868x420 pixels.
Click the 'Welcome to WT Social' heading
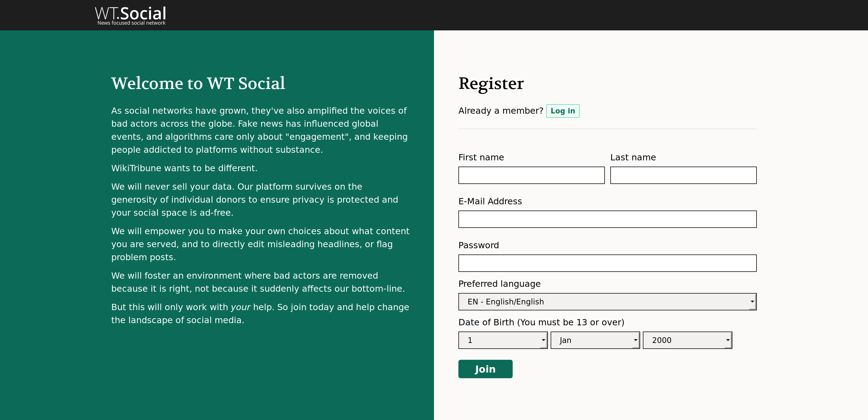tap(198, 83)
